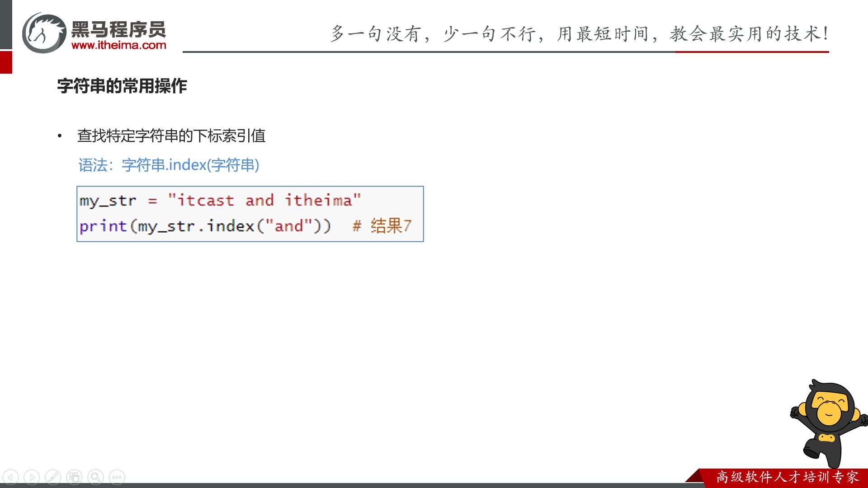Click the "itcast and itheima" string literal
This screenshot has width=868, height=488.
point(264,200)
